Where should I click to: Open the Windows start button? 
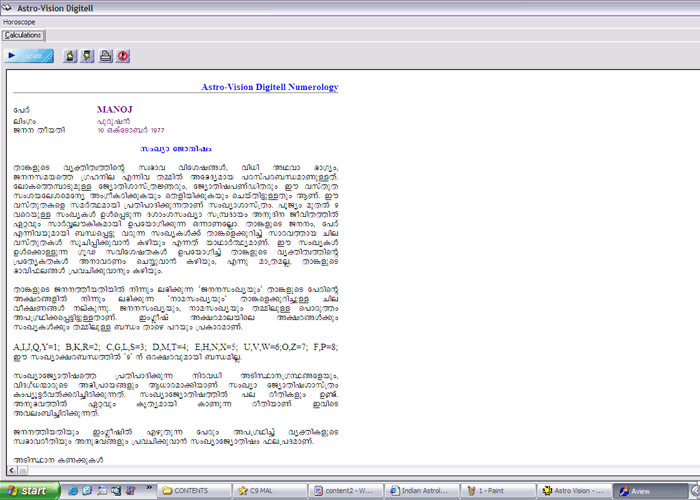(30, 491)
